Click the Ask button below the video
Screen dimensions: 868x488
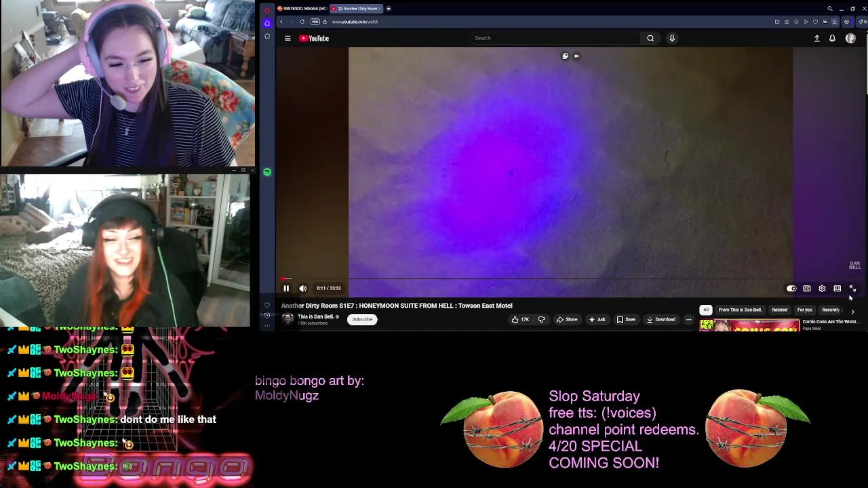pos(597,319)
